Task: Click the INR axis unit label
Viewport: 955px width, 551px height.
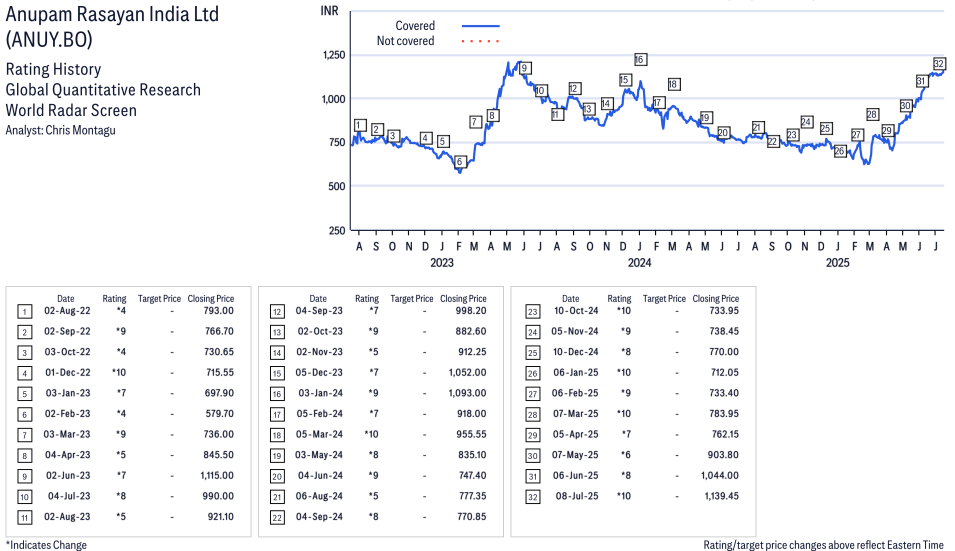Action: 329,11
